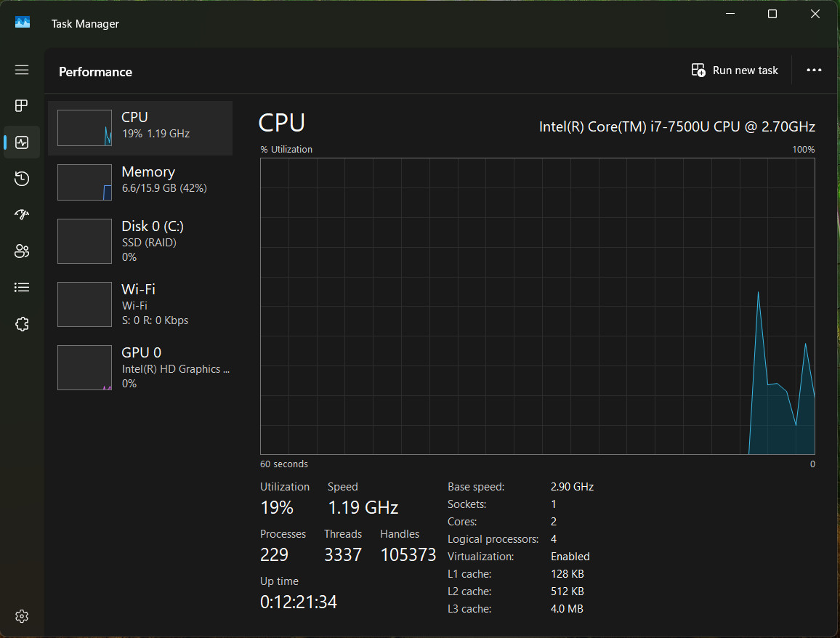This screenshot has width=840, height=638.
Task: Open Task Manager settings gear
Action: 21,616
